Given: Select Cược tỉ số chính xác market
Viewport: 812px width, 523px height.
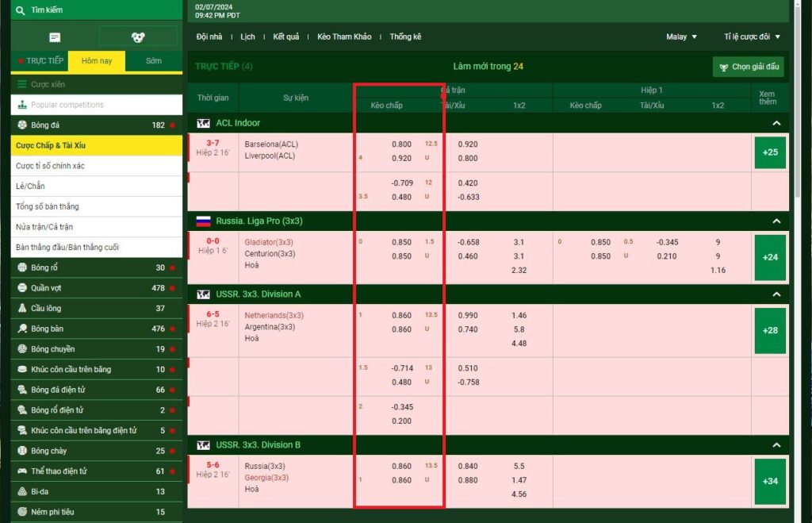Looking at the screenshot, I should pos(50,166).
